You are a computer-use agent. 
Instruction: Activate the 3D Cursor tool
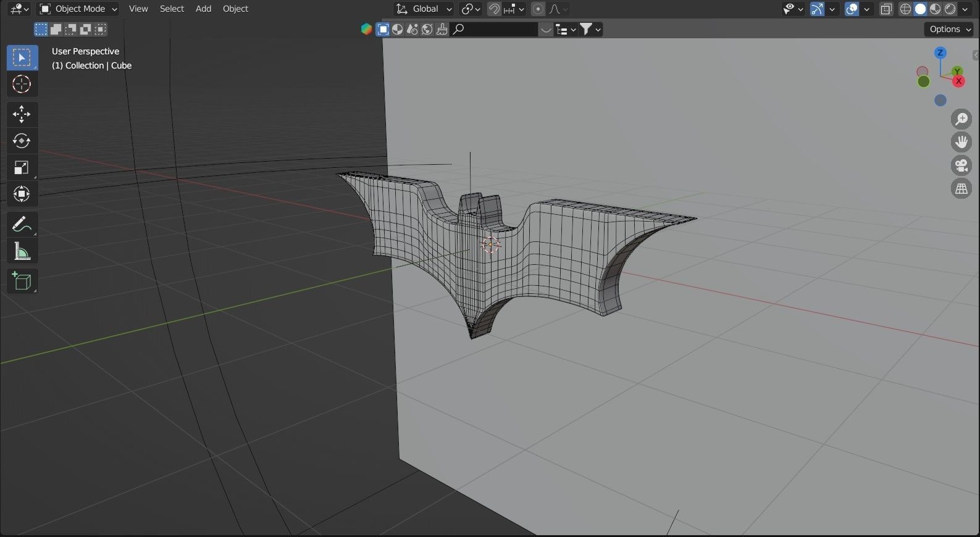[22, 84]
